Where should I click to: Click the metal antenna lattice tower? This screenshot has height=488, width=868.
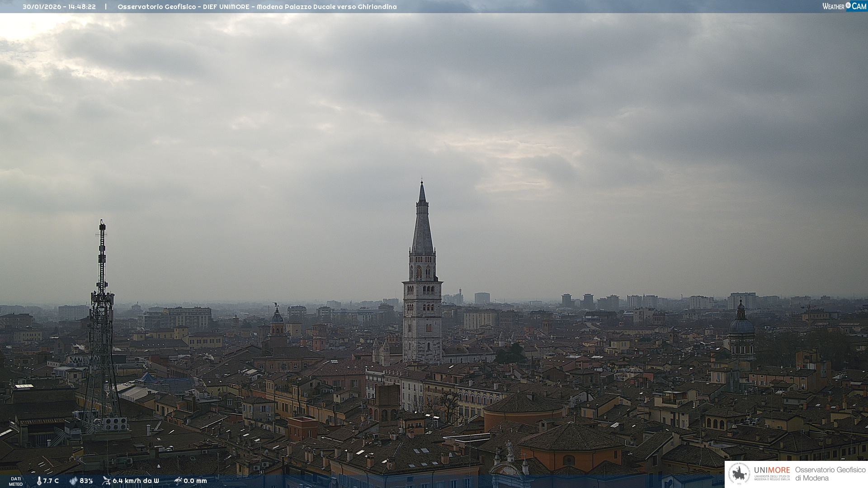[102, 325]
